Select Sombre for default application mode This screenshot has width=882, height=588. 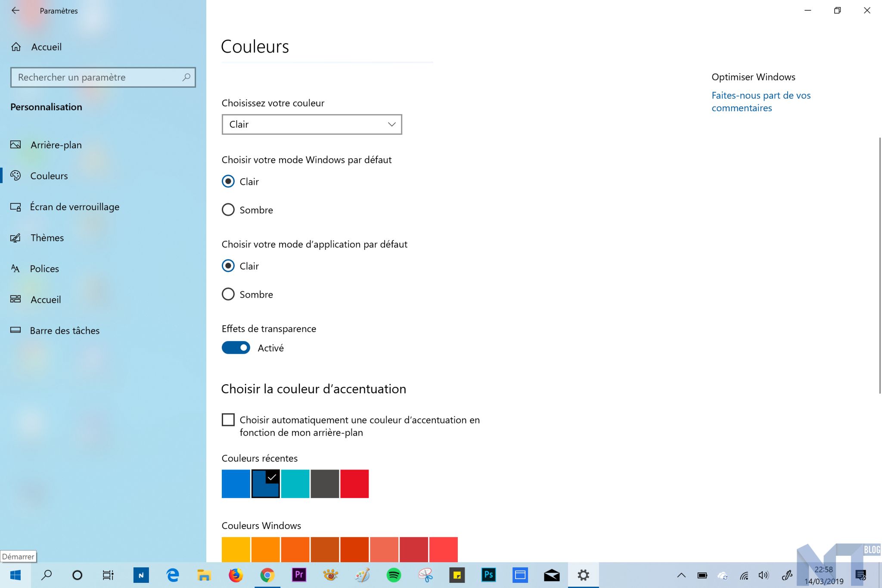click(228, 294)
